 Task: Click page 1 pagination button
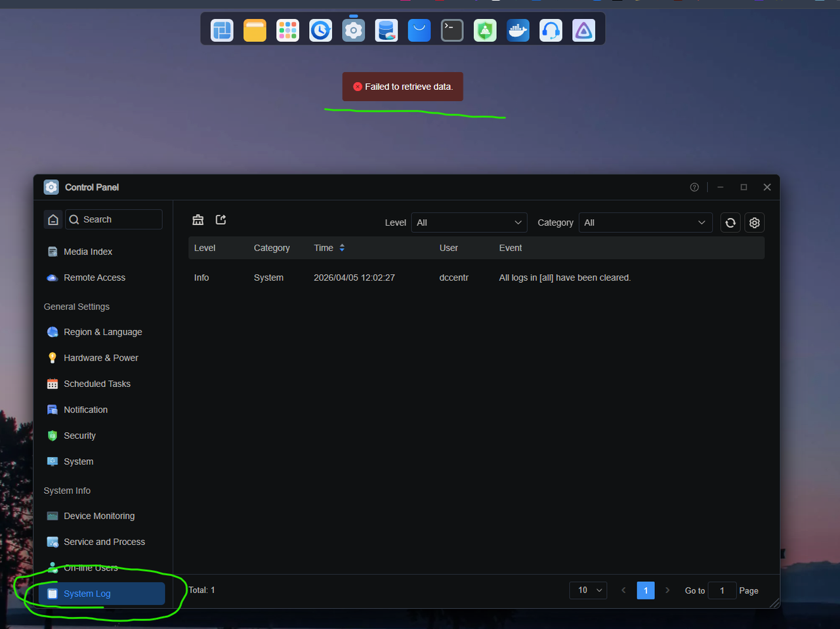click(x=646, y=590)
